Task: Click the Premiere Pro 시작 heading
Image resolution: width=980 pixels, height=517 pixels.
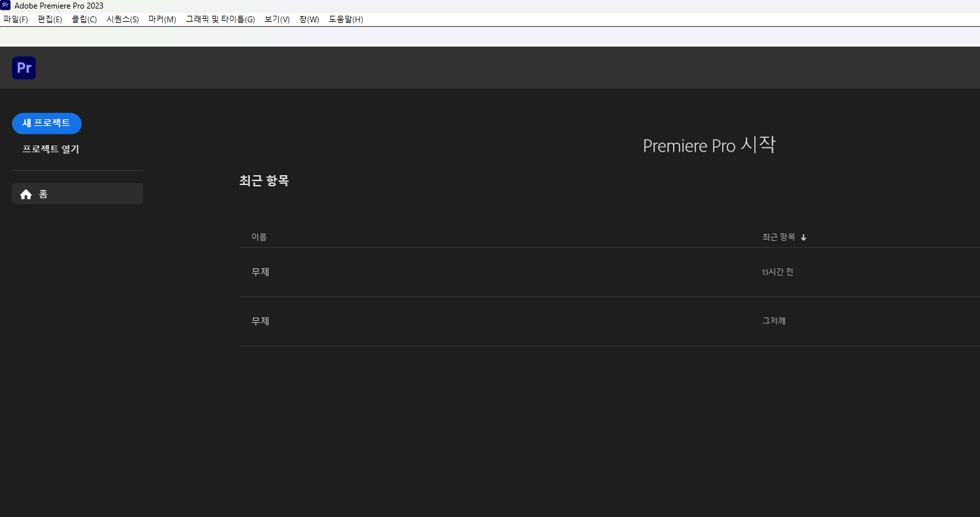Action: (709, 145)
